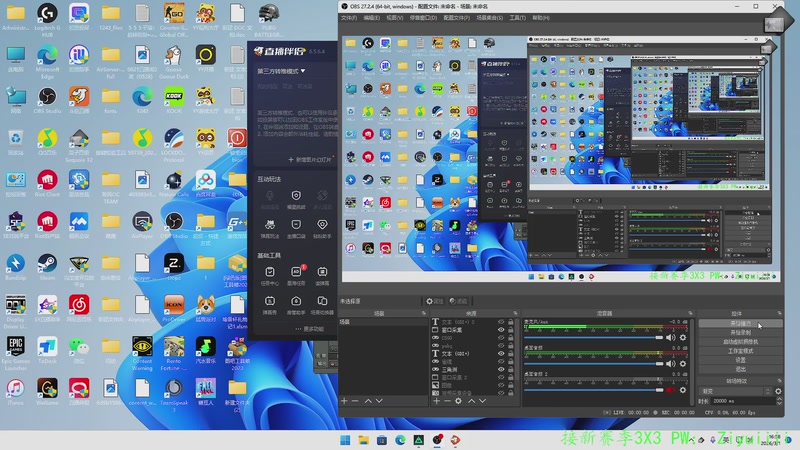Open TeamSpeak 3 desktop shortcut
Viewport: 800px width, 450px height.
(173, 395)
